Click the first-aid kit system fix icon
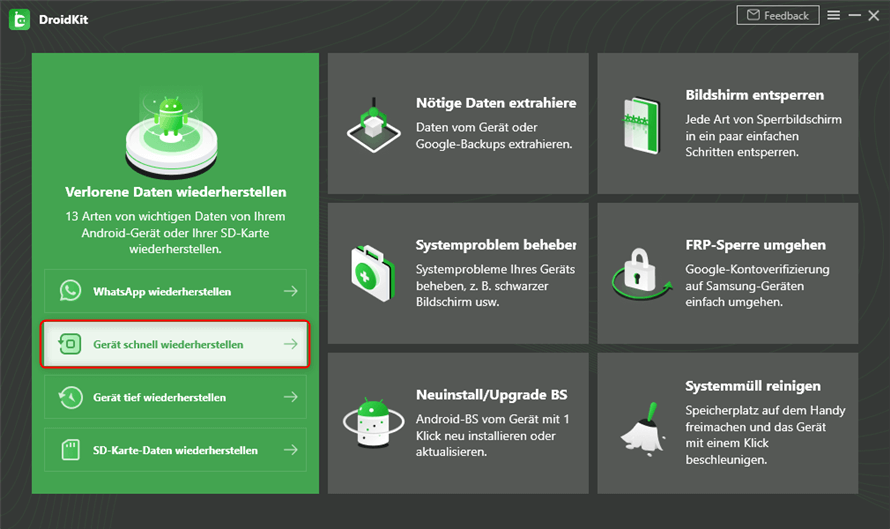Screen dimensions: 890x529 click(373, 273)
